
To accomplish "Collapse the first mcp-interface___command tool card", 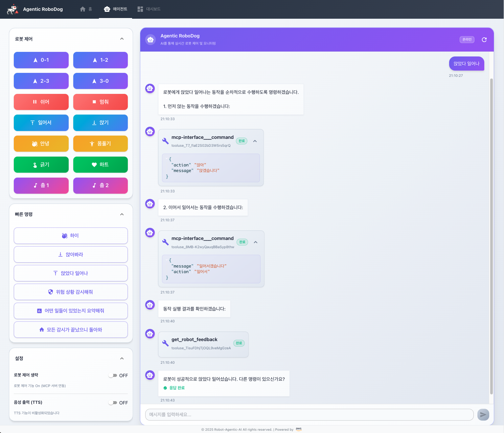I will tap(255, 141).
